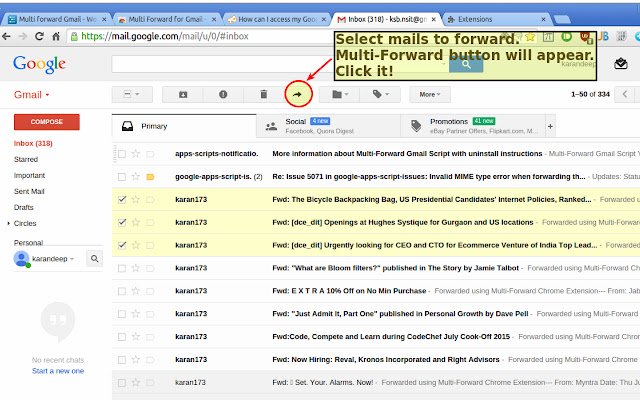The height and width of the screenshot is (400, 640).
Task: Uncheck the Bicycle Backpacking Bag email
Action: (122, 200)
